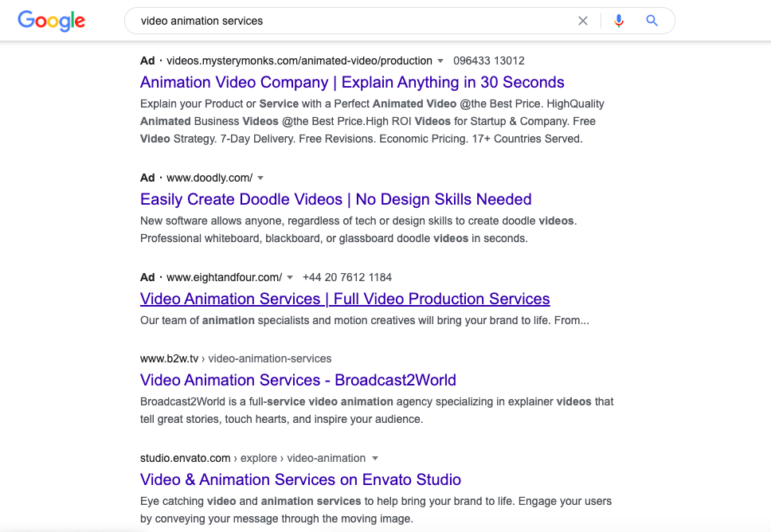Click the videos.mysterymonks.com URL text
The height and width of the screenshot is (532, 771).
coord(299,61)
